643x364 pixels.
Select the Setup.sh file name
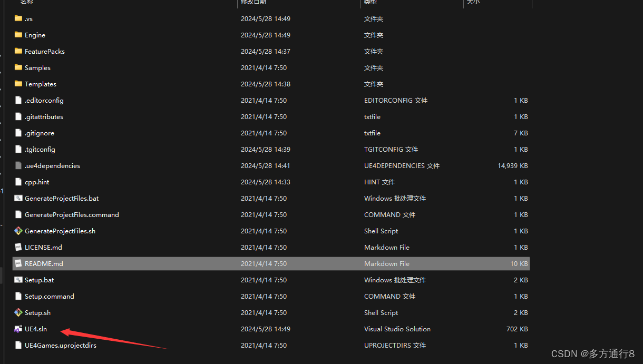coord(38,313)
